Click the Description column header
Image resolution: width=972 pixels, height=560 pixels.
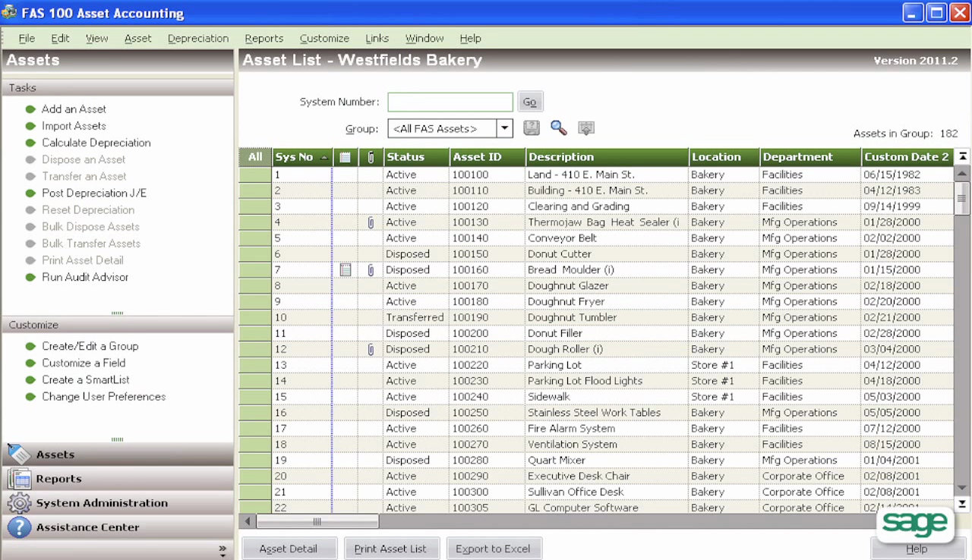pyautogui.click(x=607, y=157)
